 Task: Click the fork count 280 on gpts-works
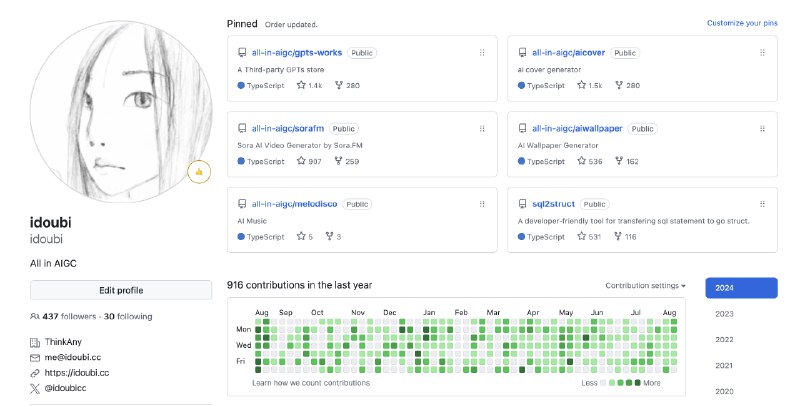tap(347, 85)
